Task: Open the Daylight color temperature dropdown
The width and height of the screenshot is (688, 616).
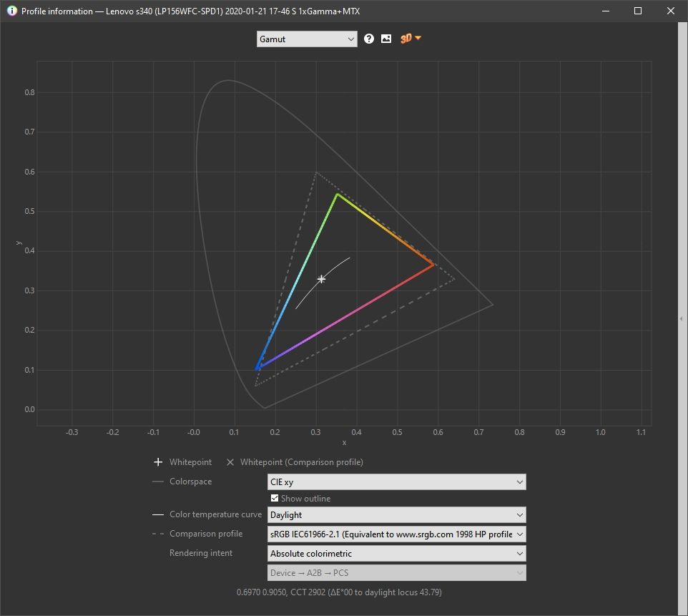Action: tap(396, 514)
